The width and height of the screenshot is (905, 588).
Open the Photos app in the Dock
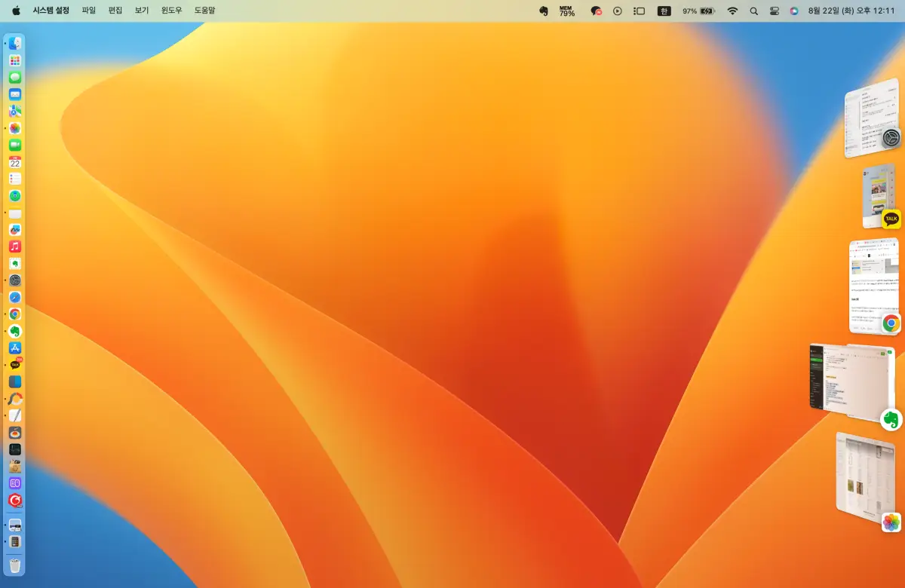point(15,128)
